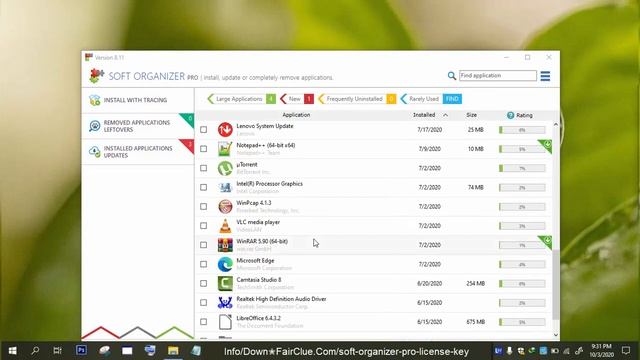Sort by the Application column header
Image resolution: width=640 pixels, height=360 pixels.
296,115
